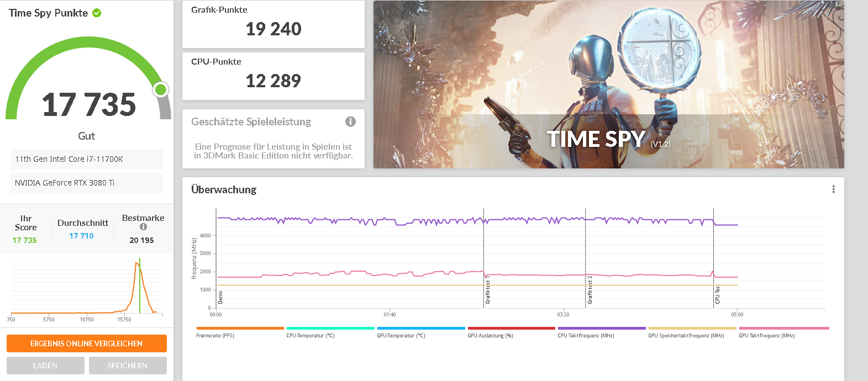This screenshot has height=381, width=868.
Task: Click the Time Spy hero image
Action: [608, 84]
